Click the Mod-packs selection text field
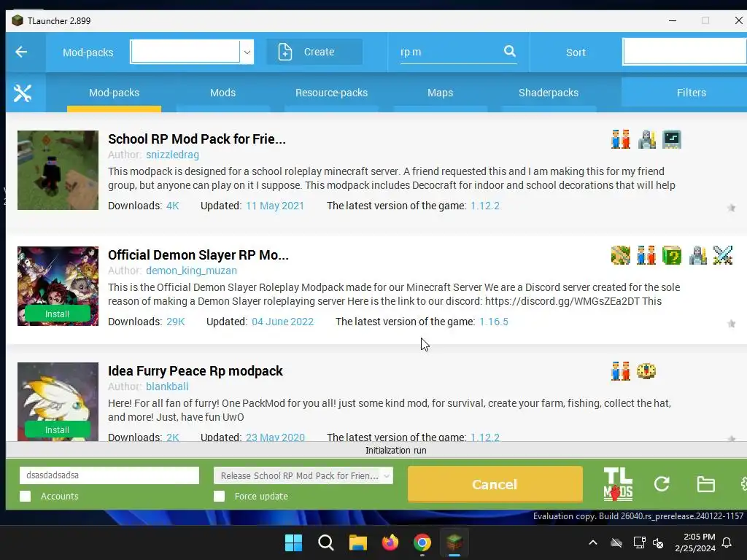The width and height of the screenshot is (747, 560). tap(185, 52)
